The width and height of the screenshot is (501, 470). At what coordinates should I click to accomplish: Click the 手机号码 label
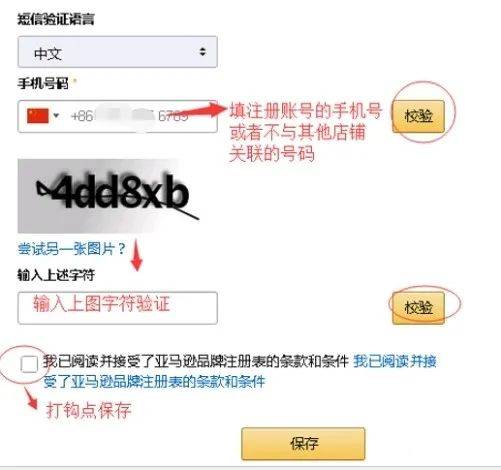click(43, 83)
